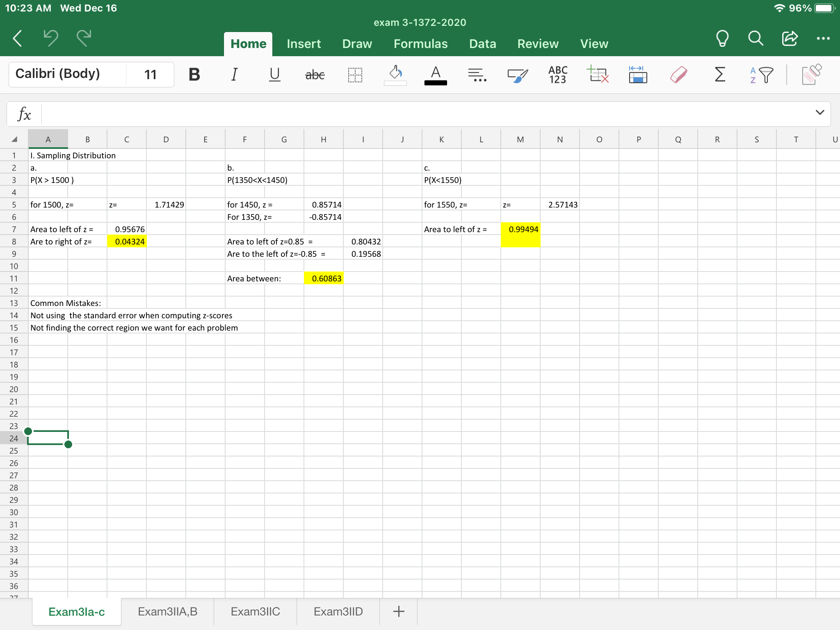Switch to the Insert ribbon tab

pyautogui.click(x=304, y=44)
